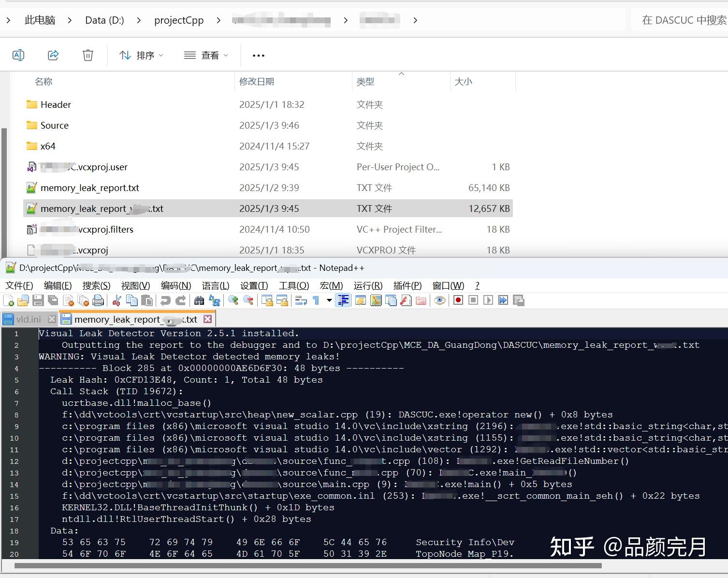Open the 插件 plugins menu
728x578 pixels.
point(407,285)
